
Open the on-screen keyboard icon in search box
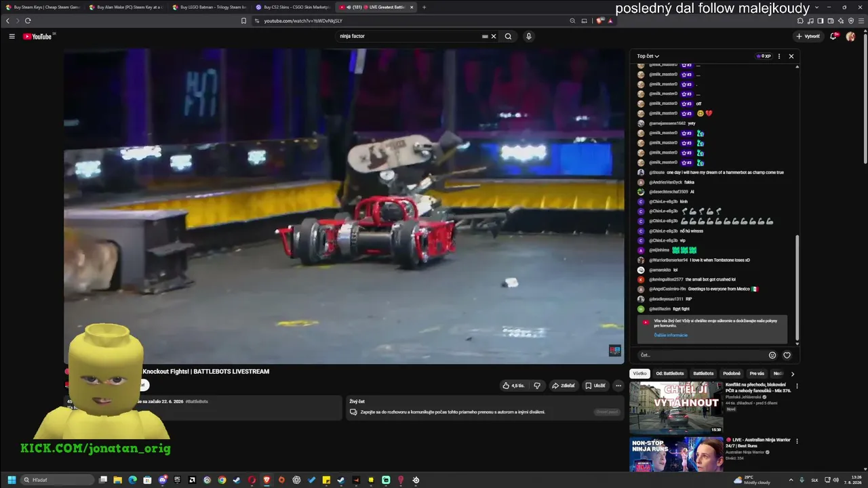(485, 37)
